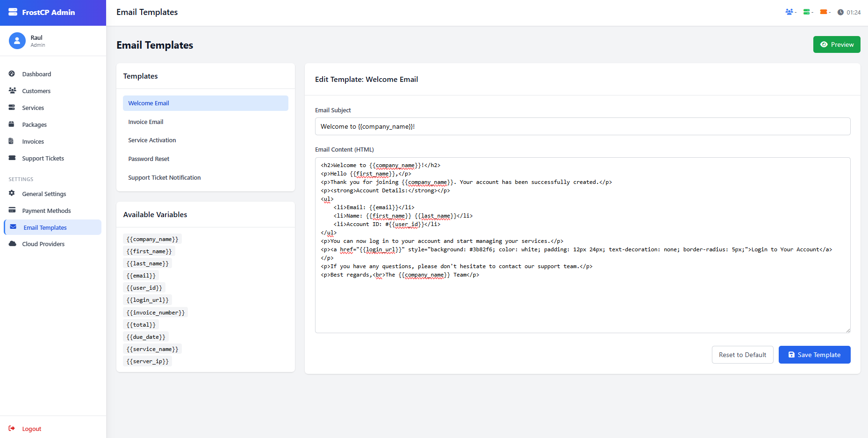The width and height of the screenshot is (868, 438).
Task: Click the floppy disk icon on Save Template
Action: 791,355
